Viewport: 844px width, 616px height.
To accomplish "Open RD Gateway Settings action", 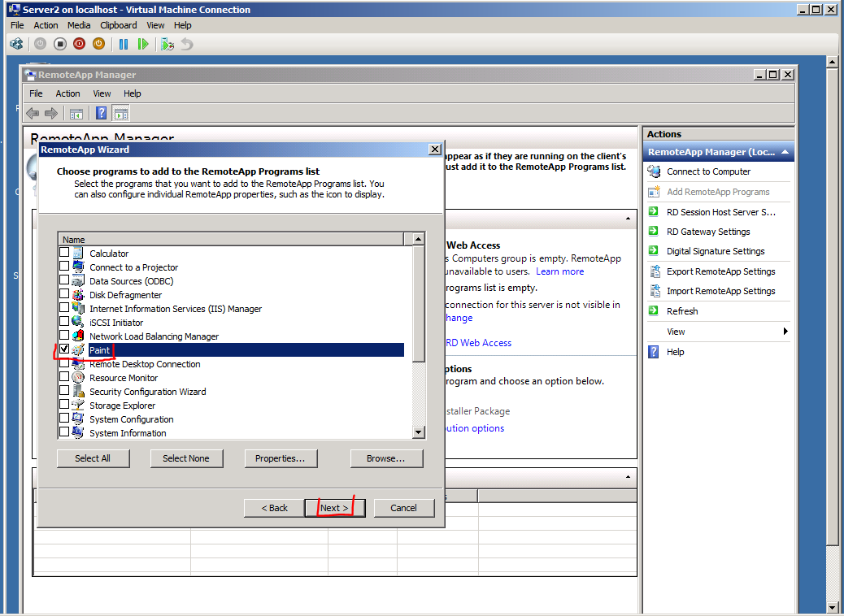I will point(708,232).
